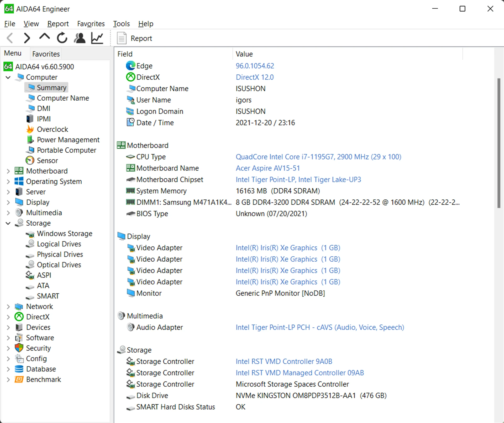The width and height of the screenshot is (504, 423).
Task: Click the Portable Computer laptop icon
Action: (x=30, y=150)
